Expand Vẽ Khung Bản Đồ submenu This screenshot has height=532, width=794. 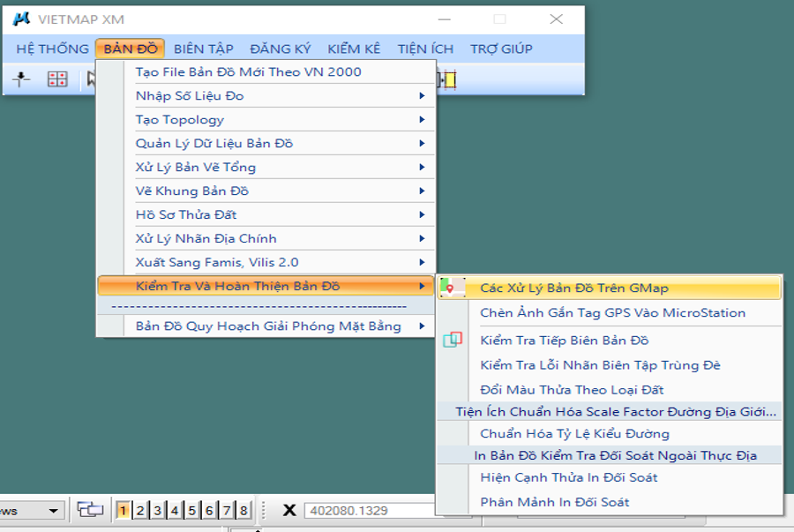pyautogui.click(x=266, y=191)
